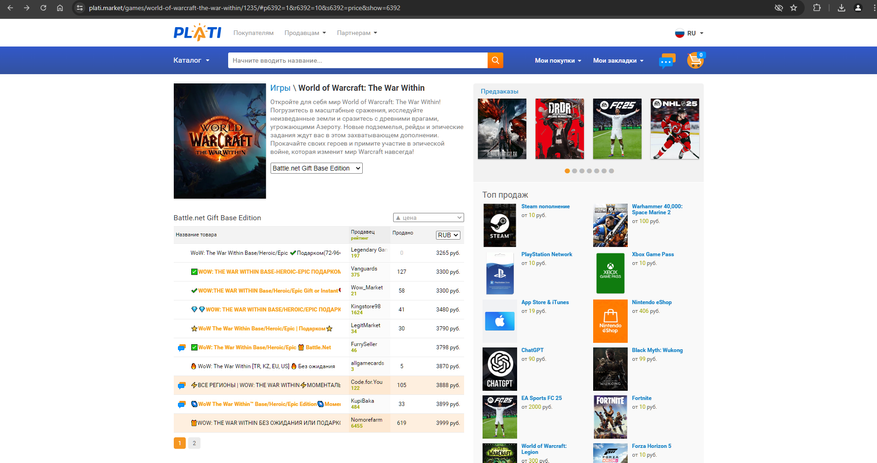The width and height of the screenshot is (877, 463).
Task: Open the RU language selector
Action: tap(689, 33)
